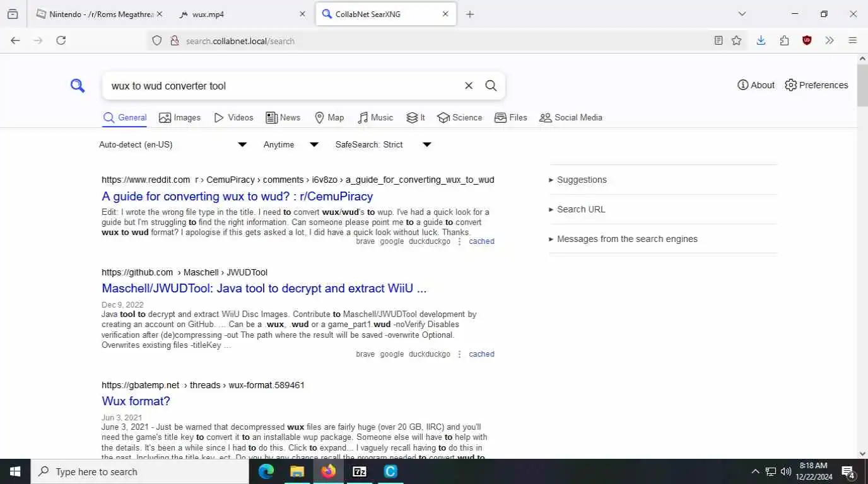The width and height of the screenshot is (868, 484).
Task: Show hidden system tray icons
Action: point(755,471)
